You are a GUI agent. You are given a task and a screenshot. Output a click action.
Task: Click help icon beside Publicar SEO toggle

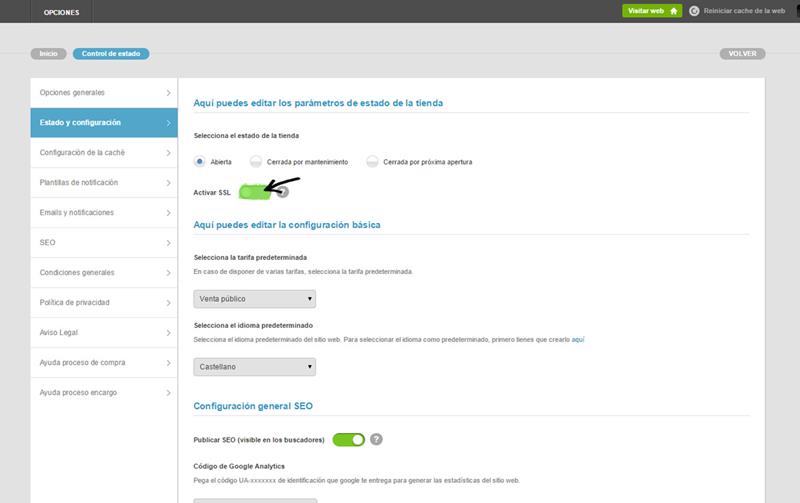[377, 439]
